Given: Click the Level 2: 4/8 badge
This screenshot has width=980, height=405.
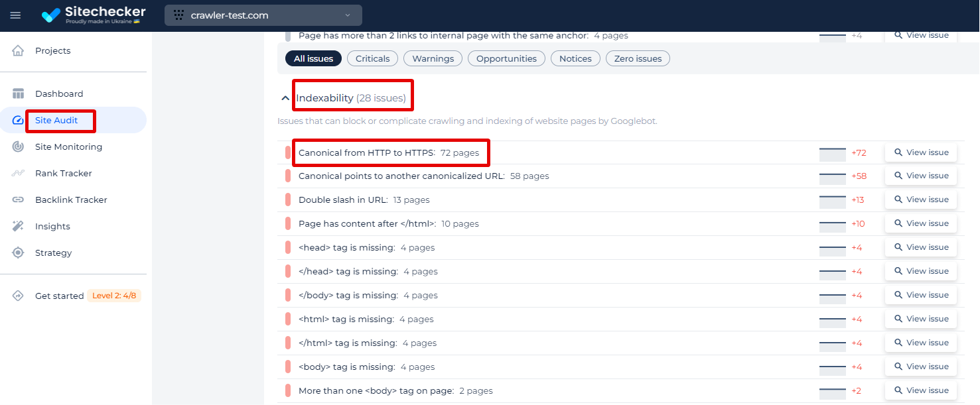Looking at the screenshot, I should [114, 296].
